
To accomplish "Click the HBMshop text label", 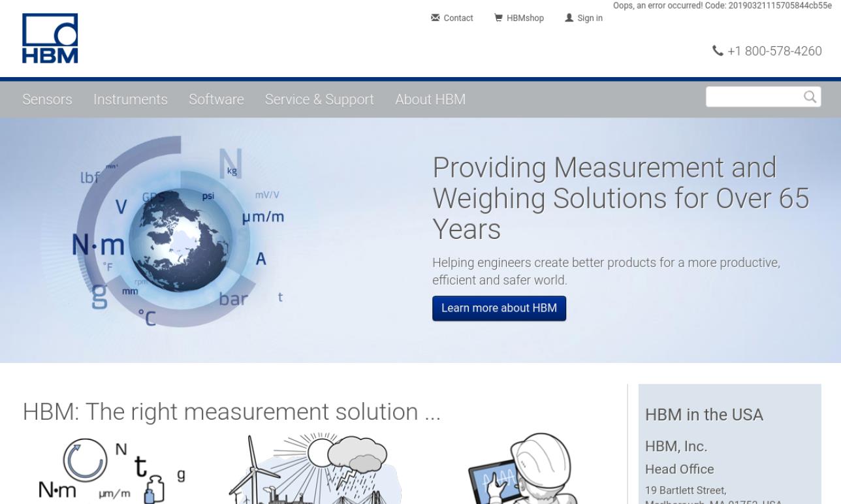I will [x=525, y=18].
